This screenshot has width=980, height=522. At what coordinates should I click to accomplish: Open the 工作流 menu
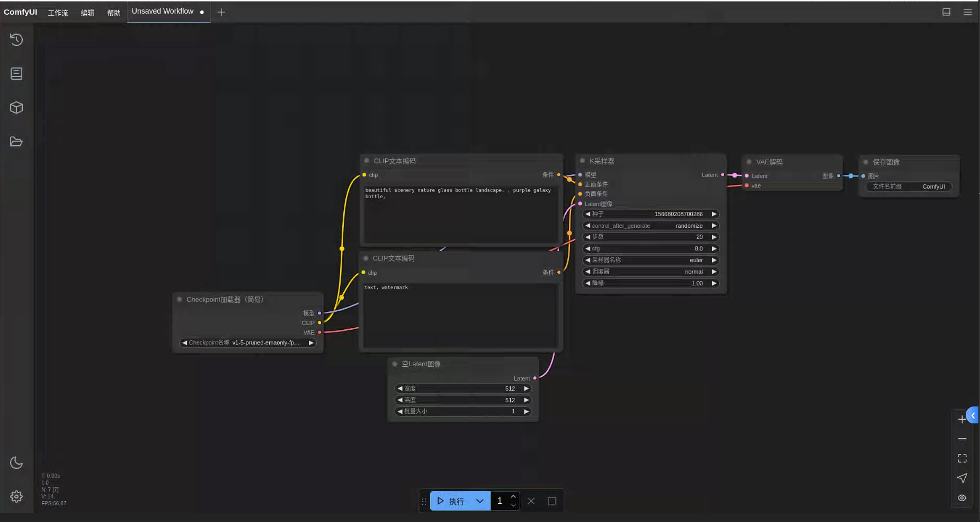(58, 13)
